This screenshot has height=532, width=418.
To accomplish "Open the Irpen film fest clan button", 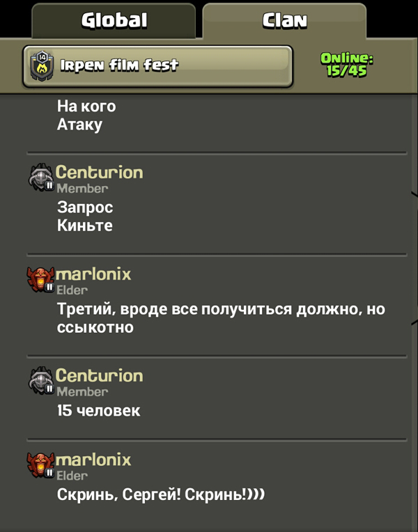I will pyautogui.click(x=157, y=66).
